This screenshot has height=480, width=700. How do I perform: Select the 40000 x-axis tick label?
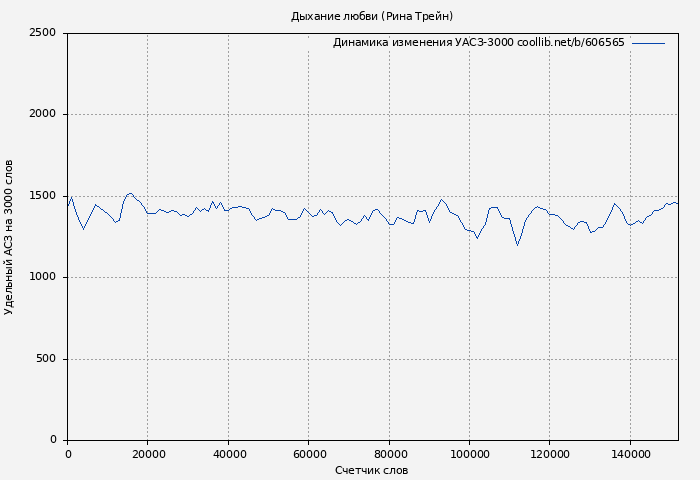[x=228, y=453]
